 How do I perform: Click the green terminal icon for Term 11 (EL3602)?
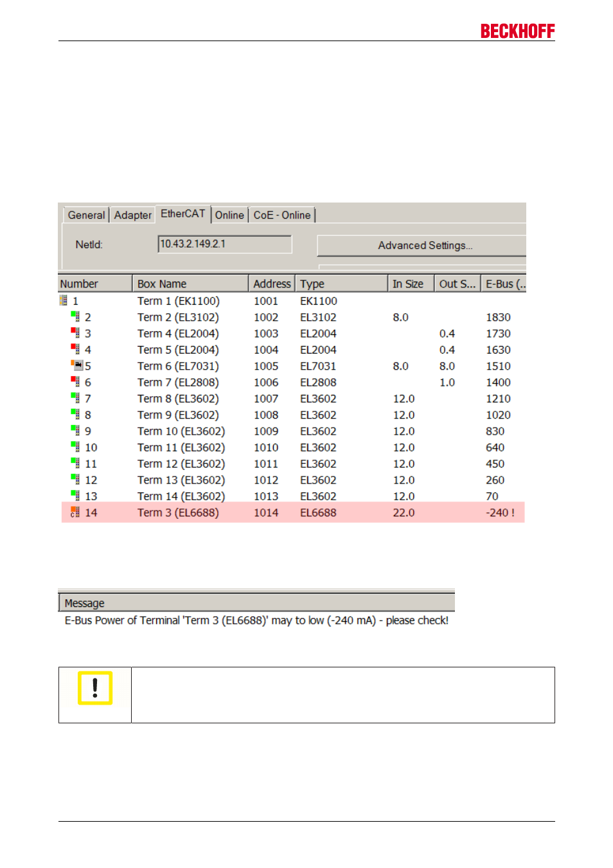click(75, 447)
